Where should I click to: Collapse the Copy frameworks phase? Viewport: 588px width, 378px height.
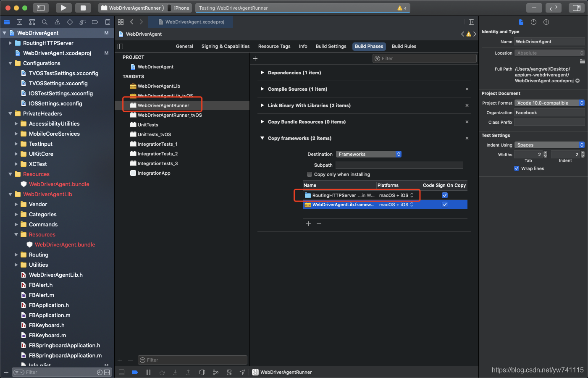coord(262,138)
